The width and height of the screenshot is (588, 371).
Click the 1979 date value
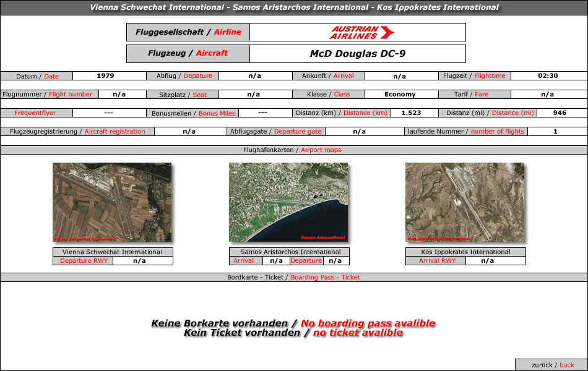click(x=105, y=76)
